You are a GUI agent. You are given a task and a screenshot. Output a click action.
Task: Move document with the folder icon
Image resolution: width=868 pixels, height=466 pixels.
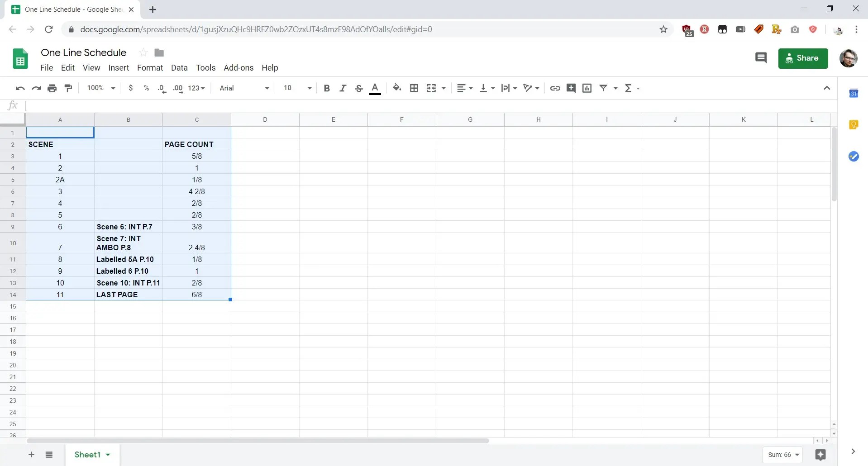coord(159,53)
